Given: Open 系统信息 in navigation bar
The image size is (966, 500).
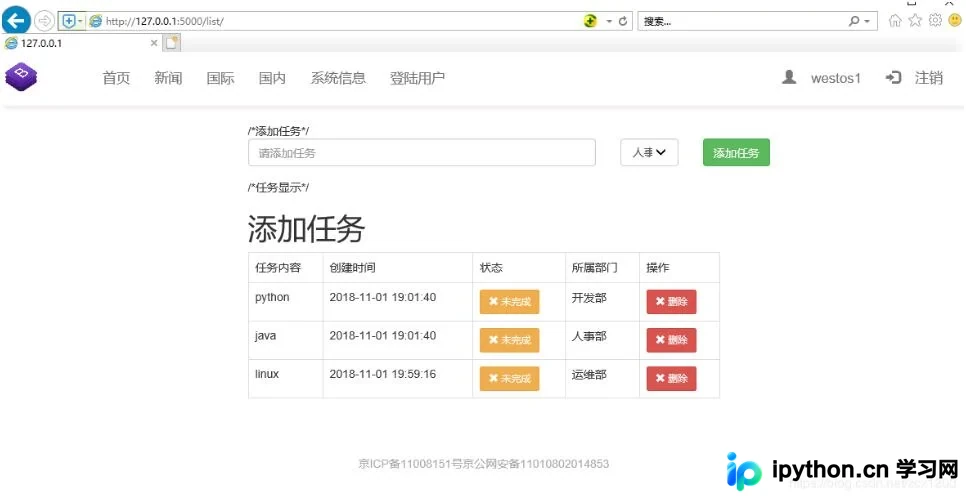Looking at the screenshot, I should 338,78.
